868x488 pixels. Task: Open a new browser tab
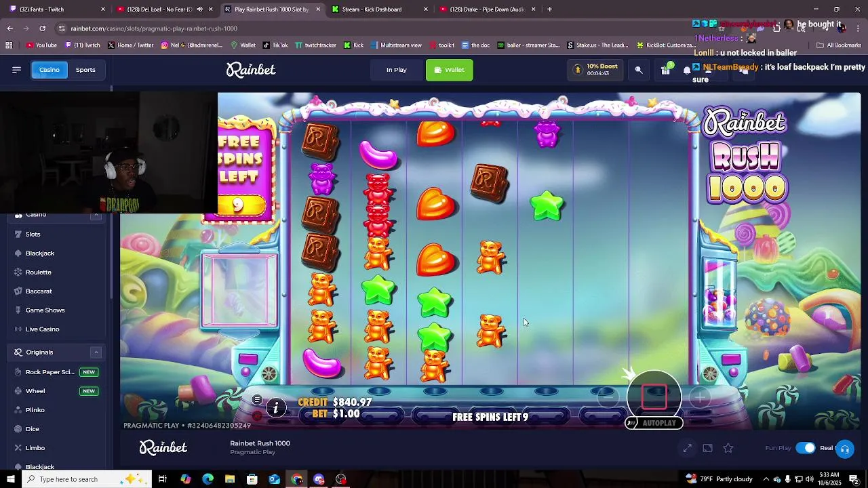point(549,9)
